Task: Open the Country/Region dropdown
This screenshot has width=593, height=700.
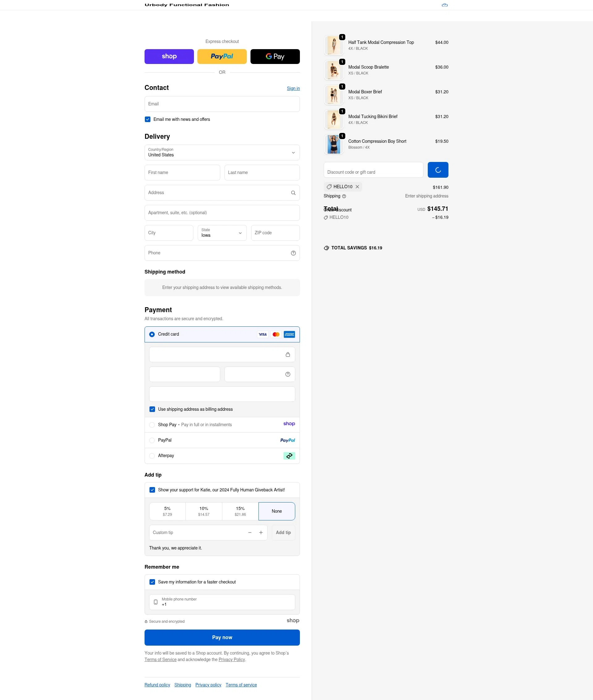Action: coord(221,152)
